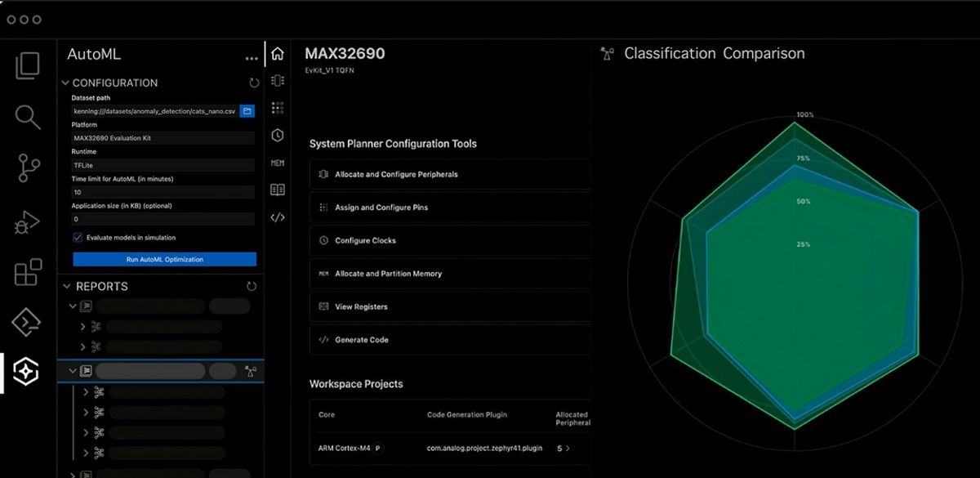Browse for dataset path folder icon
Viewport: 980px width, 478px height.
coord(247,110)
